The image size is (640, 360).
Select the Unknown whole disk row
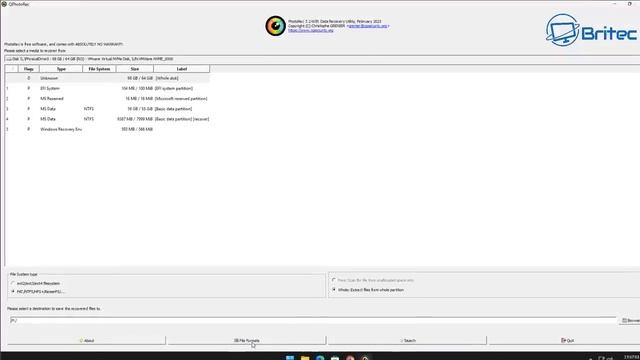point(107,78)
